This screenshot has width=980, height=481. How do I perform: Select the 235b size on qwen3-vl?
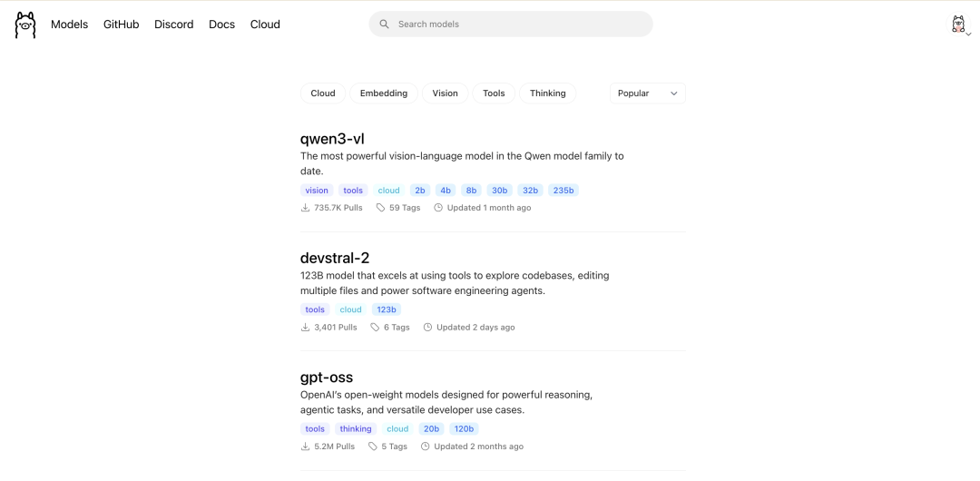(x=563, y=191)
